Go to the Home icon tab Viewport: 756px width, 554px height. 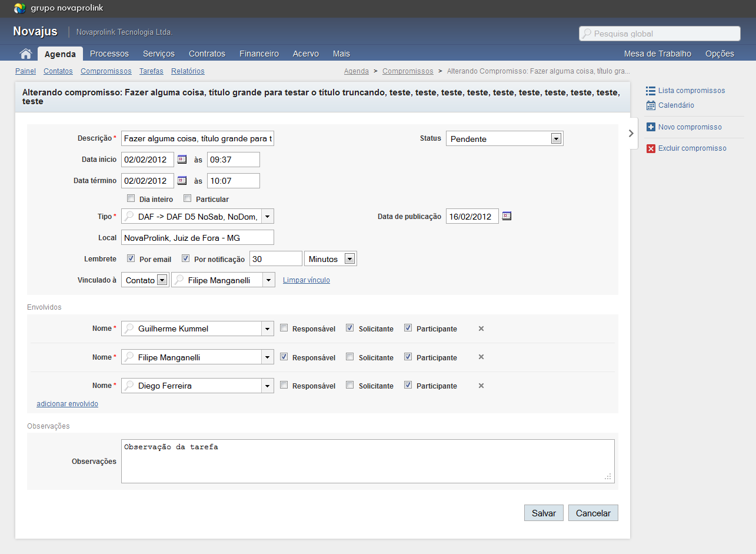(25, 54)
